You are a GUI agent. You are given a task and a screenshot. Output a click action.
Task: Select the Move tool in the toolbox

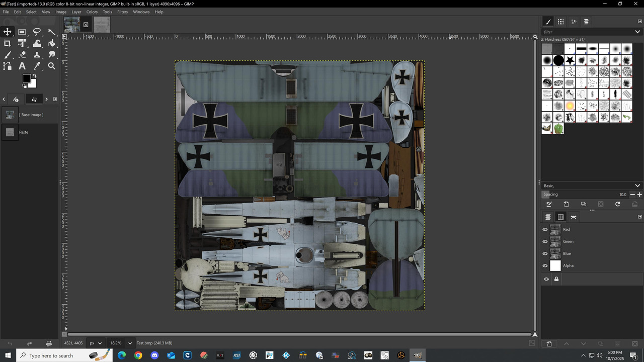[7, 32]
